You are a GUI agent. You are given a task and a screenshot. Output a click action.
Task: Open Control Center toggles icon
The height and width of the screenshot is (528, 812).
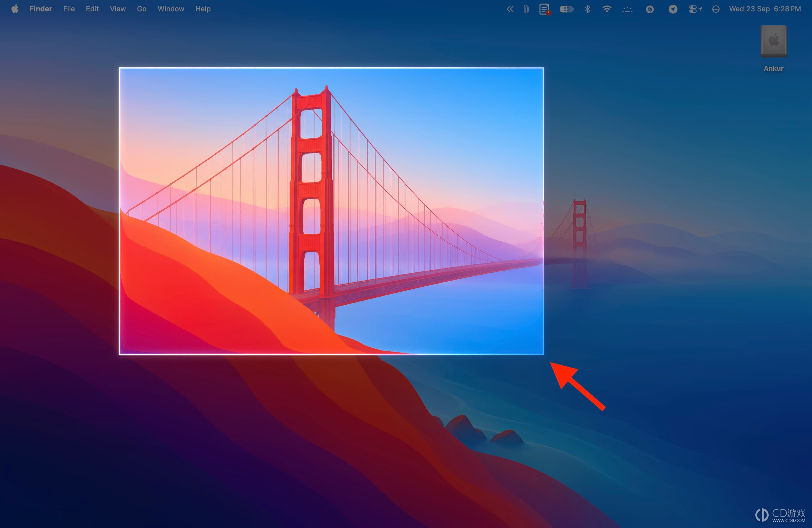coord(695,9)
